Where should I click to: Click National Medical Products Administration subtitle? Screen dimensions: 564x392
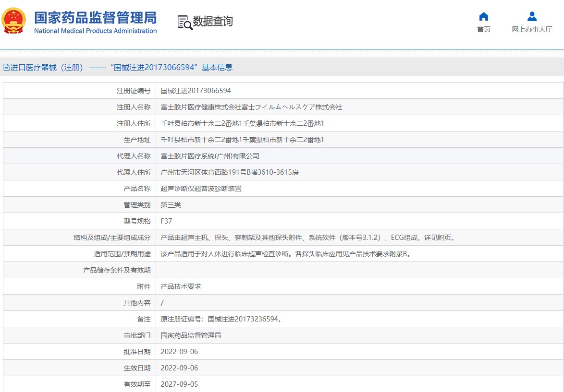click(95, 31)
